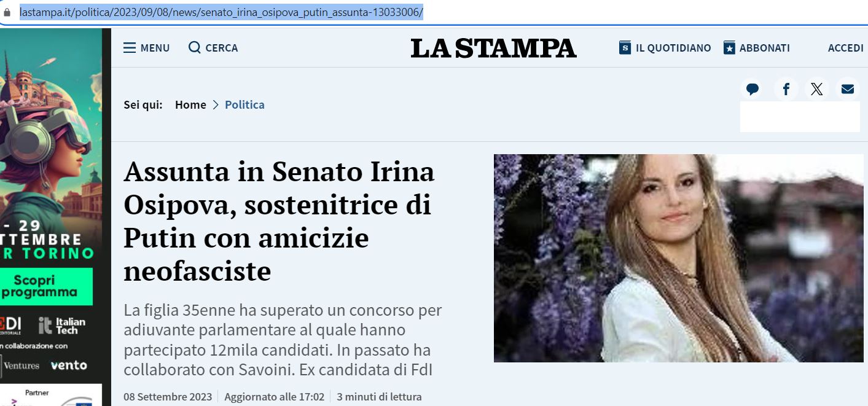Share the article via email icon
Image resolution: width=868 pixels, height=406 pixels.
tap(848, 89)
